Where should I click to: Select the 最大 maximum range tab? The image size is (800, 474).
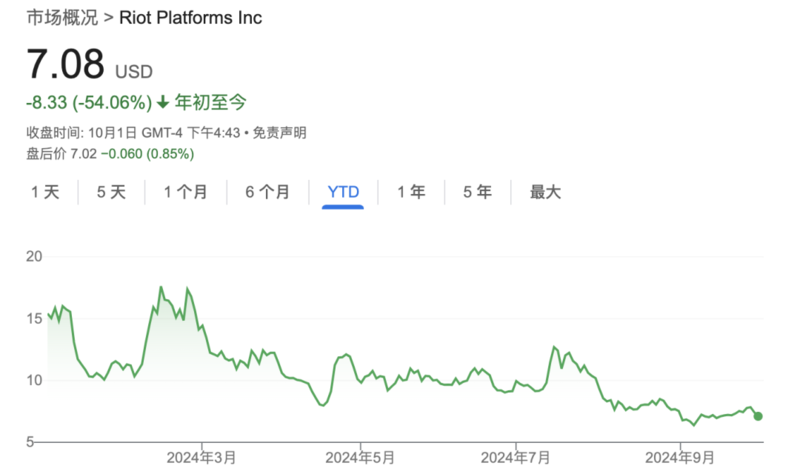545,192
